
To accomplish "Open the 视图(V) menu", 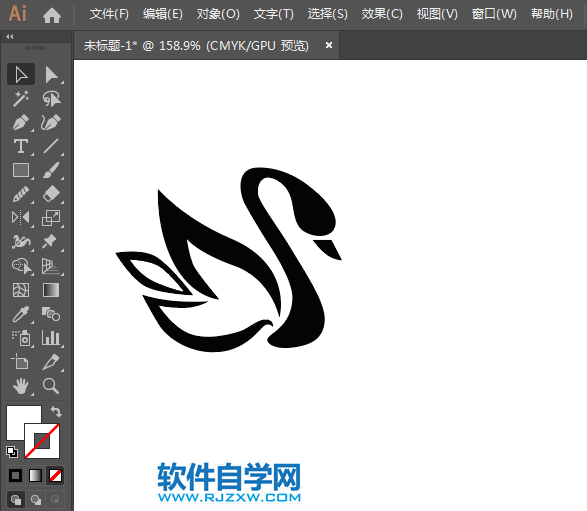I will click(x=437, y=15).
